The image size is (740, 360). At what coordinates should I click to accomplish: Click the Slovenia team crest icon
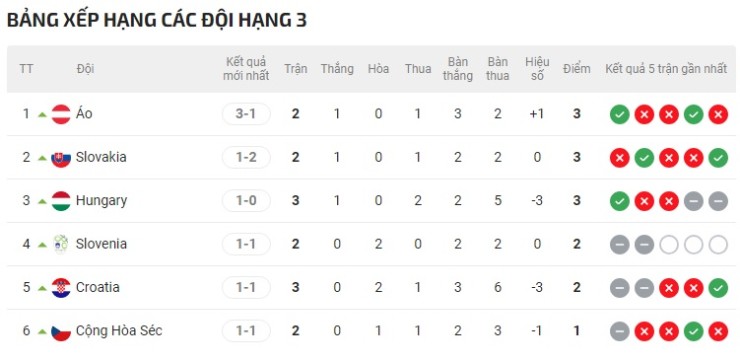pos(61,244)
